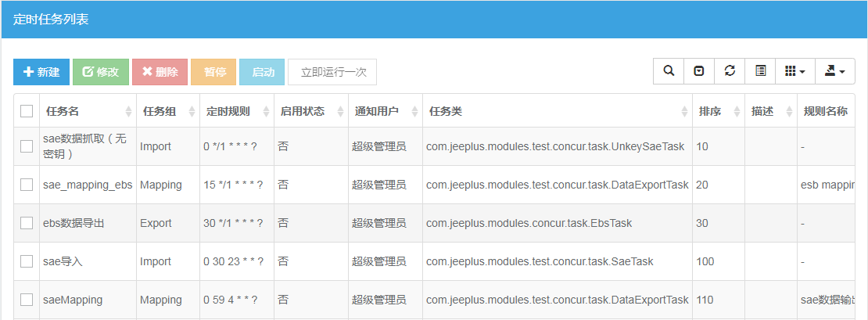Sort by the 描述 column sort arrows
Image resolution: width=868 pixels, height=320 pixels.
(789, 111)
